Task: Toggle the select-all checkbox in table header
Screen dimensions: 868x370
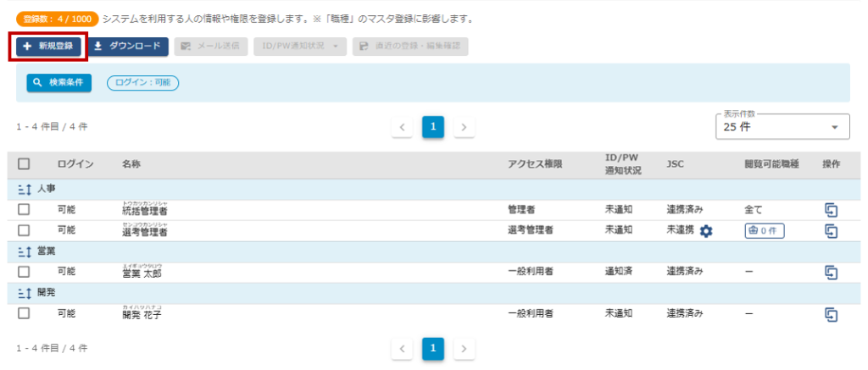Action: pos(24,164)
